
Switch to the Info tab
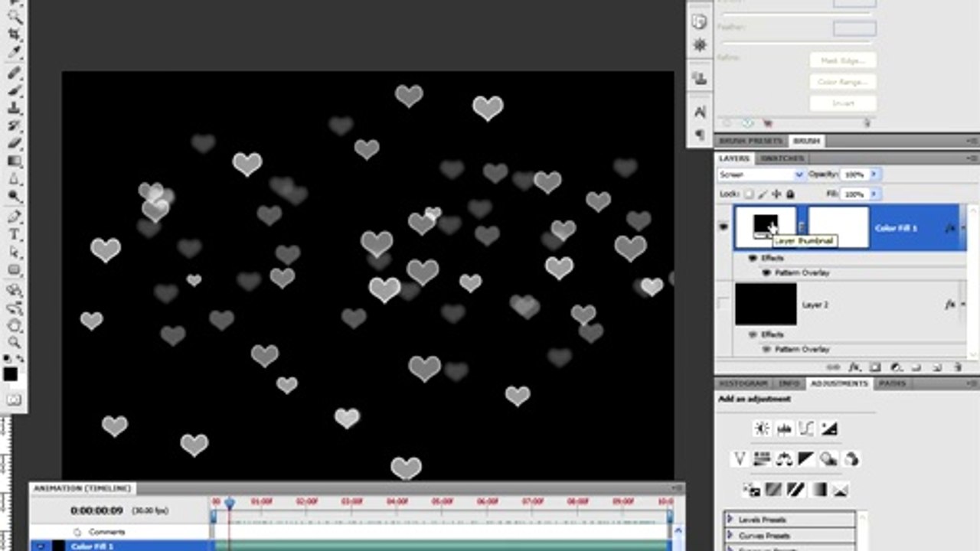click(789, 383)
